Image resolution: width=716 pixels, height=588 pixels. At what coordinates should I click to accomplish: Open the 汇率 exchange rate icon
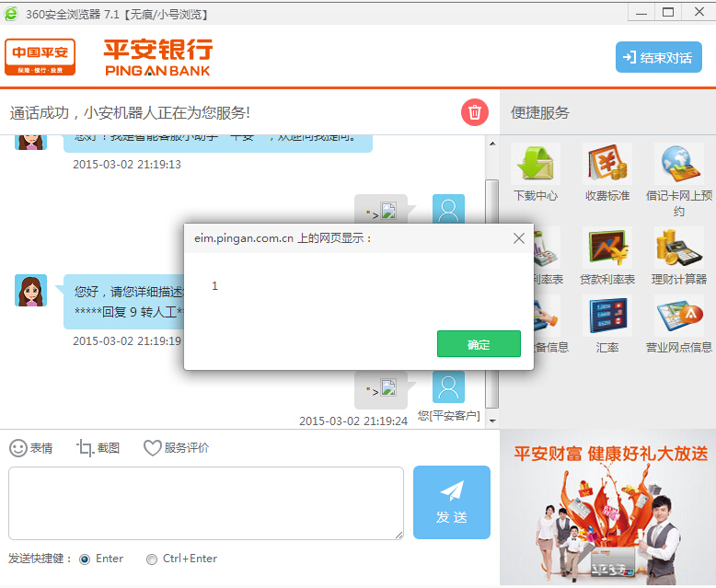(x=607, y=316)
